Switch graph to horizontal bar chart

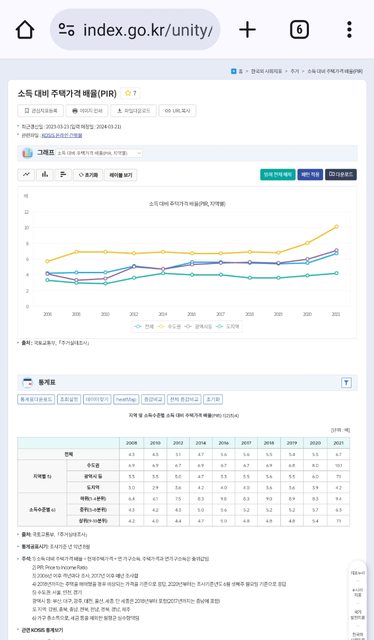coord(63,175)
